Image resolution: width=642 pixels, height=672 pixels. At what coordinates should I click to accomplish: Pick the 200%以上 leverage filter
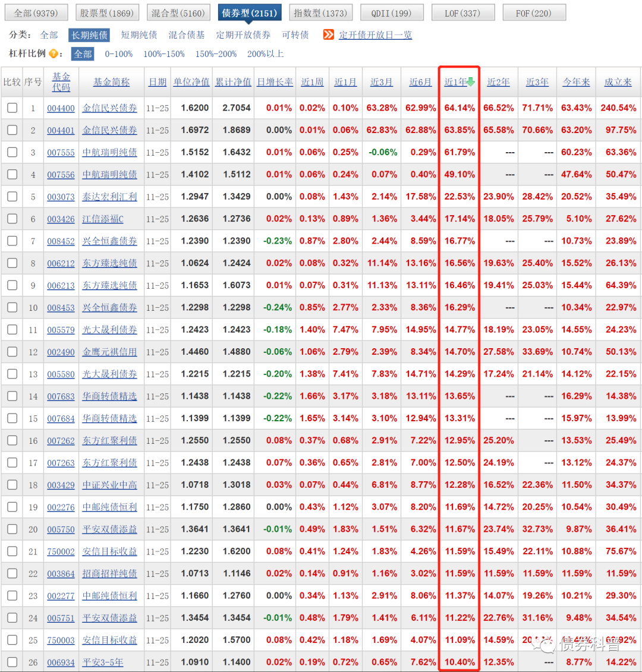pos(265,54)
